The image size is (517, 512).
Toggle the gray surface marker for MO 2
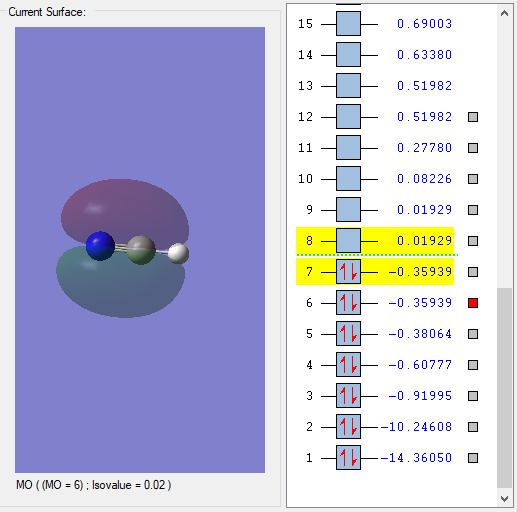tap(473, 427)
